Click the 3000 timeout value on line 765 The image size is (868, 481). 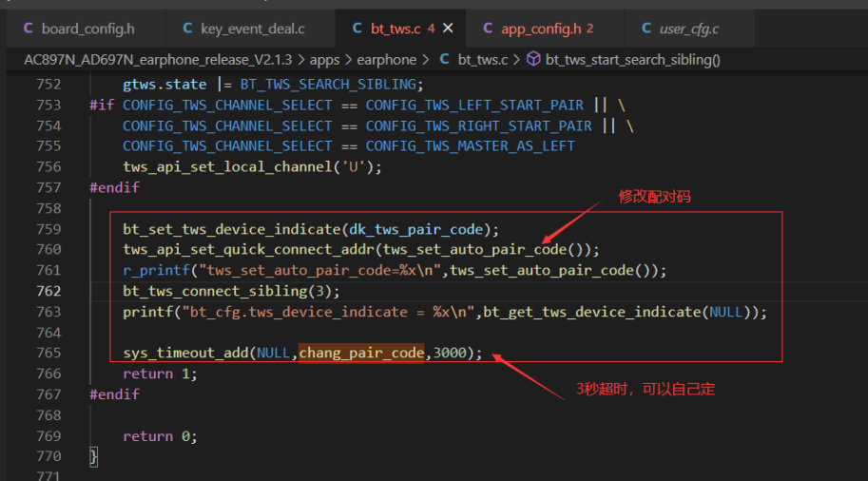(x=450, y=353)
